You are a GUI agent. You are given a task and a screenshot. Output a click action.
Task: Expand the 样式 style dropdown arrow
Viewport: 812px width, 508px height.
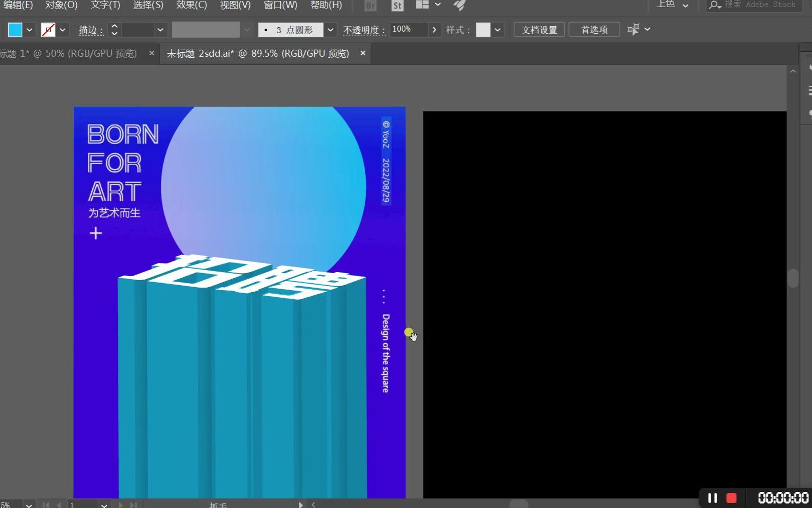[498, 30]
